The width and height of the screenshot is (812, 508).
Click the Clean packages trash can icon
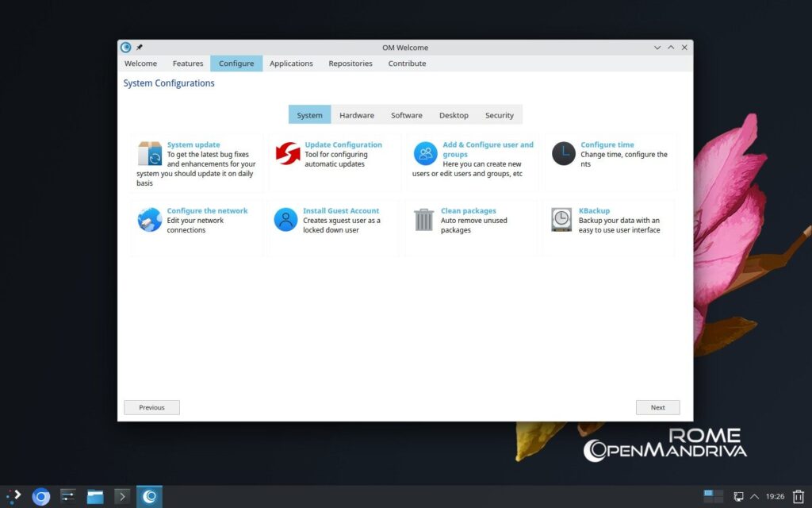click(x=423, y=219)
